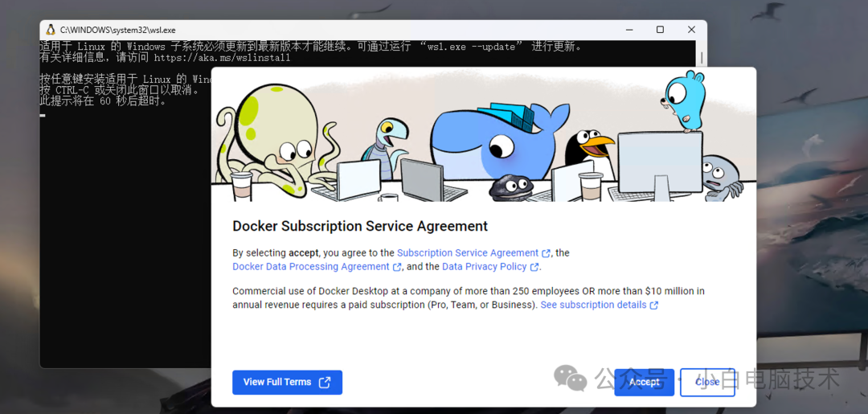Open the Data Privacy Policy link
This screenshot has width=868, height=414.
pyautogui.click(x=490, y=266)
